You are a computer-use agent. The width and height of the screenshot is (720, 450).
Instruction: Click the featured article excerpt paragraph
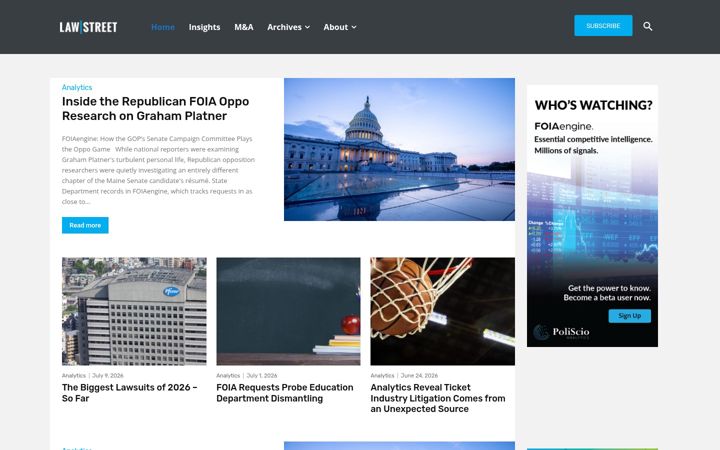coord(158,170)
